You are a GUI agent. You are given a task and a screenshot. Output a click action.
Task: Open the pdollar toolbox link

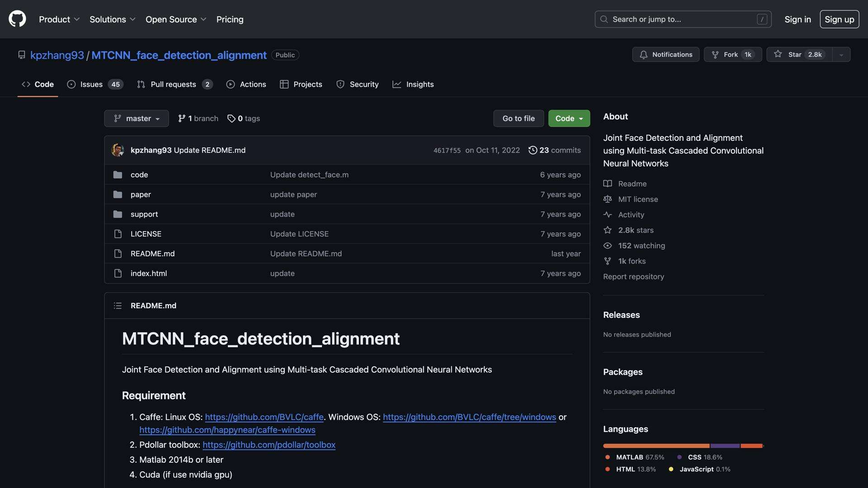click(x=269, y=445)
